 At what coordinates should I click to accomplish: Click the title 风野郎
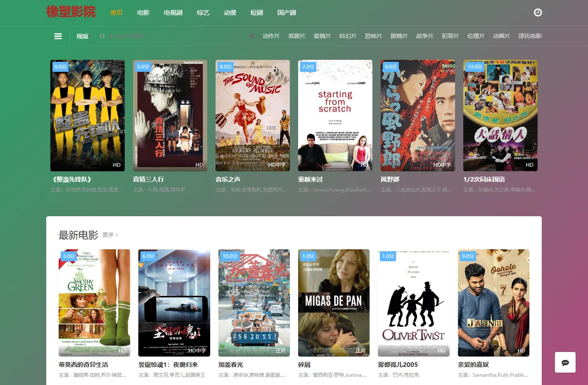(390, 180)
